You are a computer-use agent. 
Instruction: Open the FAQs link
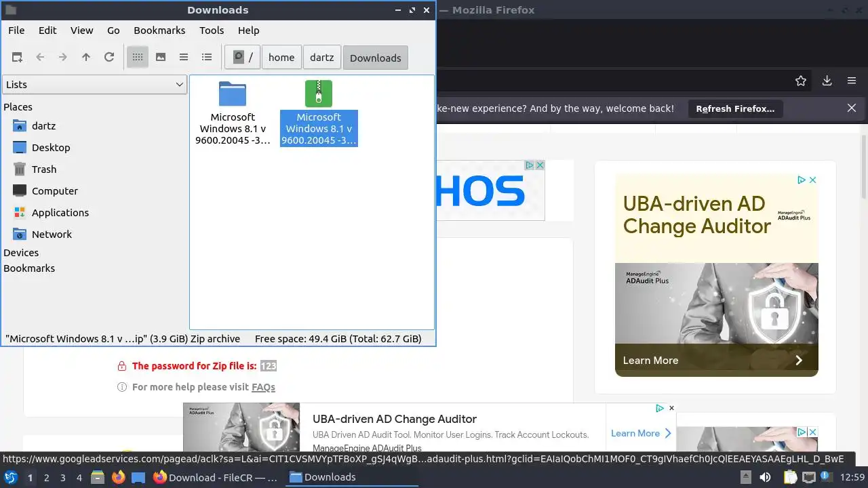pos(263,387)
